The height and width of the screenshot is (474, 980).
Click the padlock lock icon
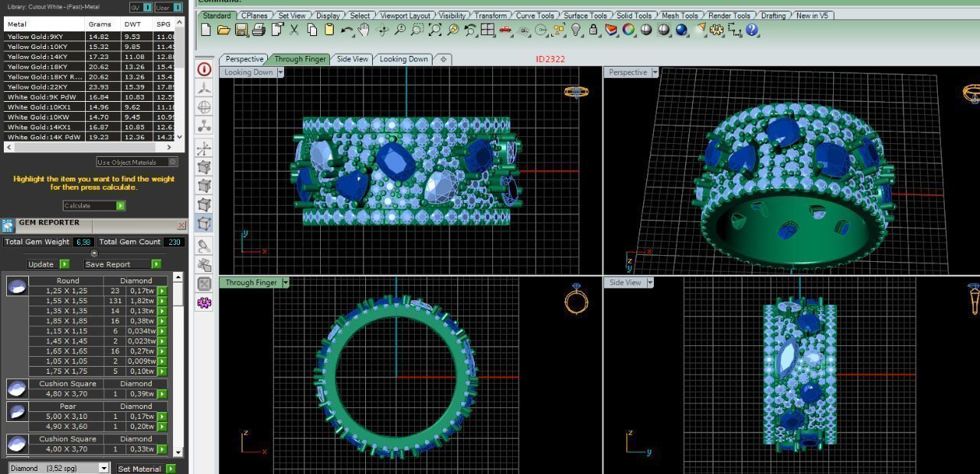(593, 30)
